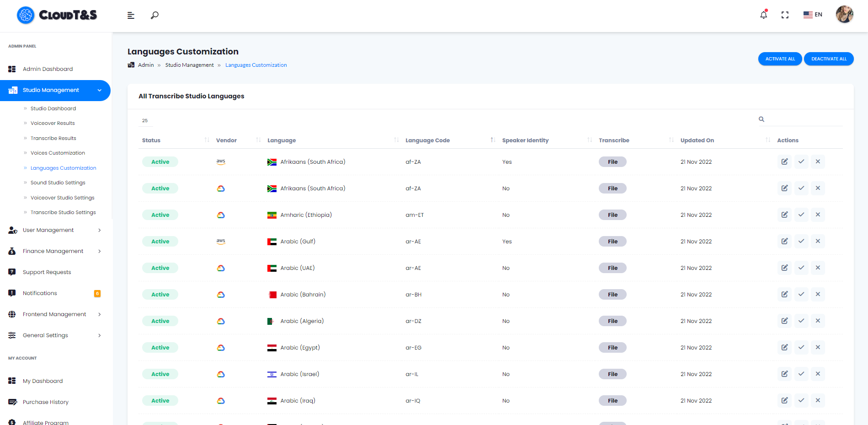
Task: Open the notifications bell icon
Action: click(763, 15)
